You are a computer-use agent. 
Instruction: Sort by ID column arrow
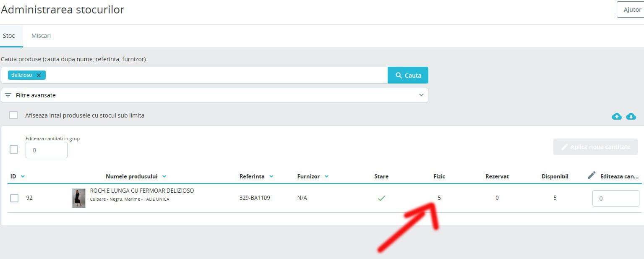23,176
